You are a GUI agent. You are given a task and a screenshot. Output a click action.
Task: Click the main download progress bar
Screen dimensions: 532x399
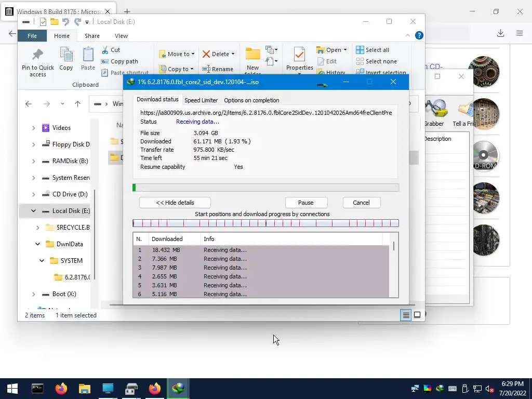point(265,188)
